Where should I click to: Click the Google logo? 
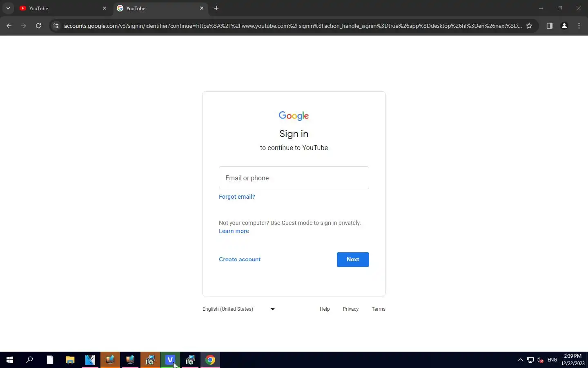(294, 116)
